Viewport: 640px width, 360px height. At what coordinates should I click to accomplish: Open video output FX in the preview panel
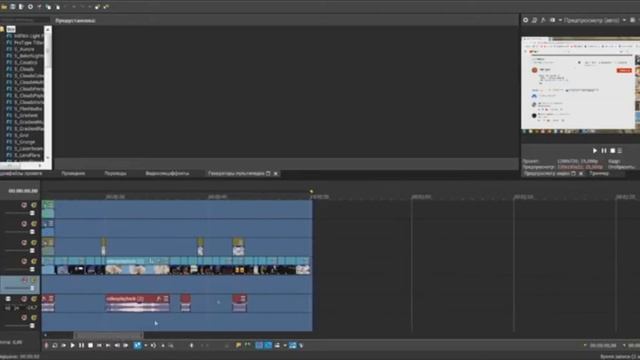click(543, 20)
